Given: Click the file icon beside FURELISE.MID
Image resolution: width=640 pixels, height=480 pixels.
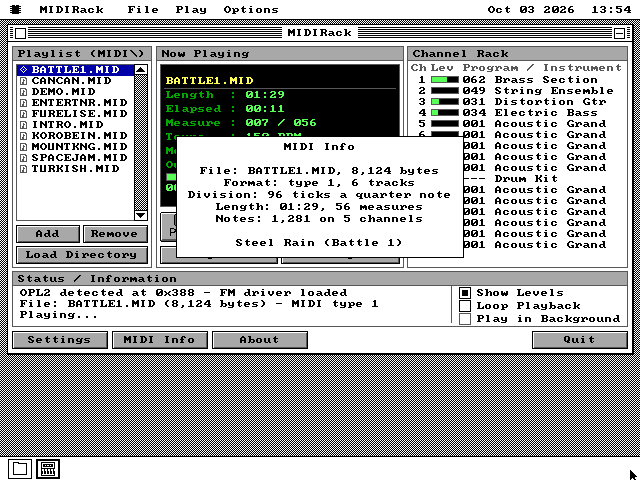Looking at the screenshot, I should click(x=23, y=114).
